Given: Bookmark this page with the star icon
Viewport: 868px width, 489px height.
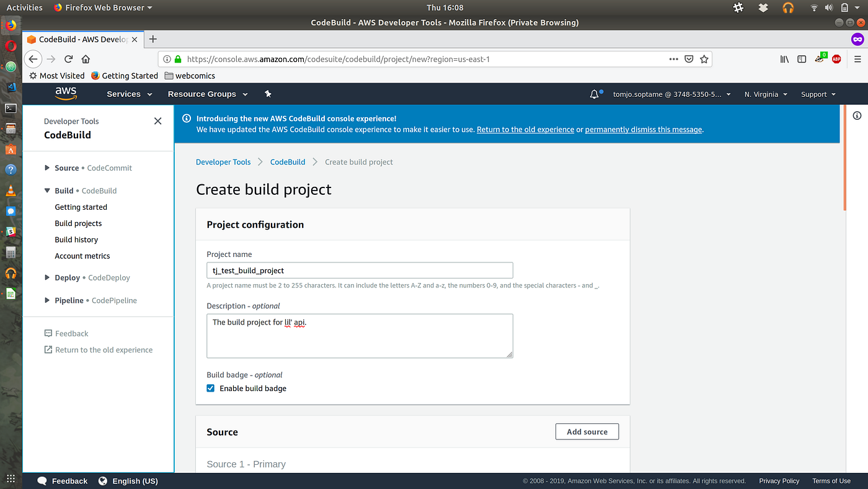Looking at the screenshot, I should tap(704, 58).
